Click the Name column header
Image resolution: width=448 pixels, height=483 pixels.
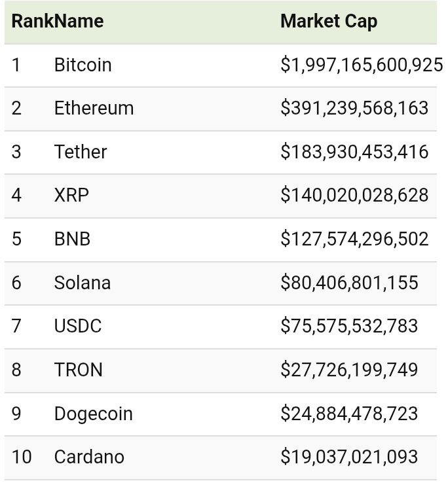pos(79,21)
